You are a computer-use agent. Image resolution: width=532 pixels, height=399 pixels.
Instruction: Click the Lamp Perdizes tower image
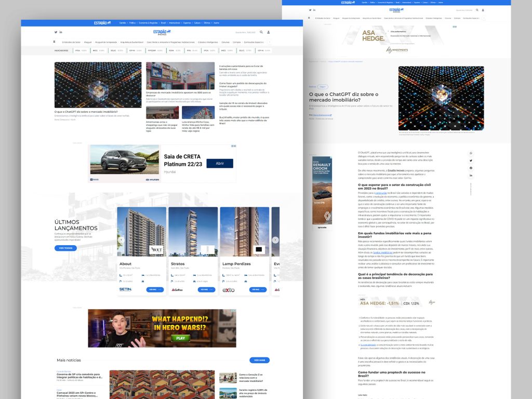coord(245,232)
